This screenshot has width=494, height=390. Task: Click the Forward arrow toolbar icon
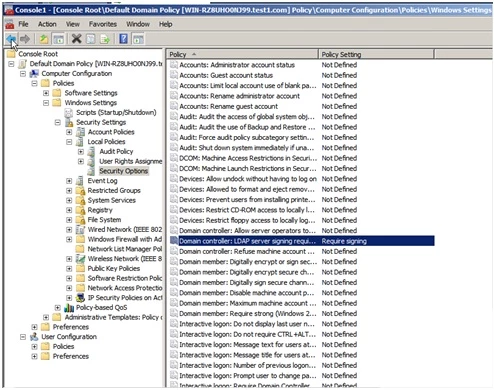(25, 39)
